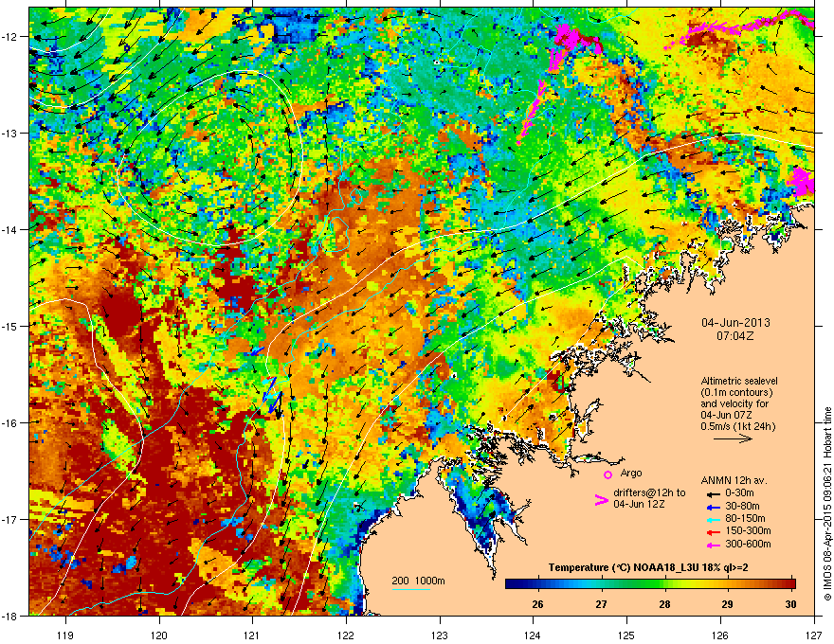Image resolution: width=834 pixels, height=644 pixels.
Task: Click the magenta Argo circle legend marker
Action: [x=607, y=474]
